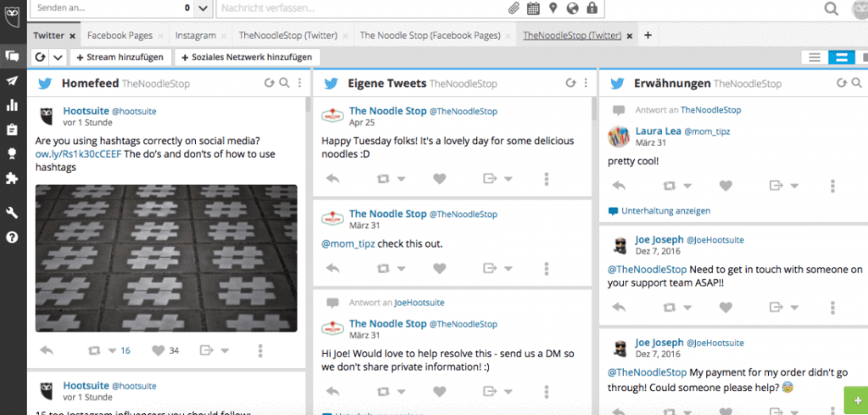Refresh the Homefeed stream
Viewport: 868px width, 415px height.
click(270, 83)
